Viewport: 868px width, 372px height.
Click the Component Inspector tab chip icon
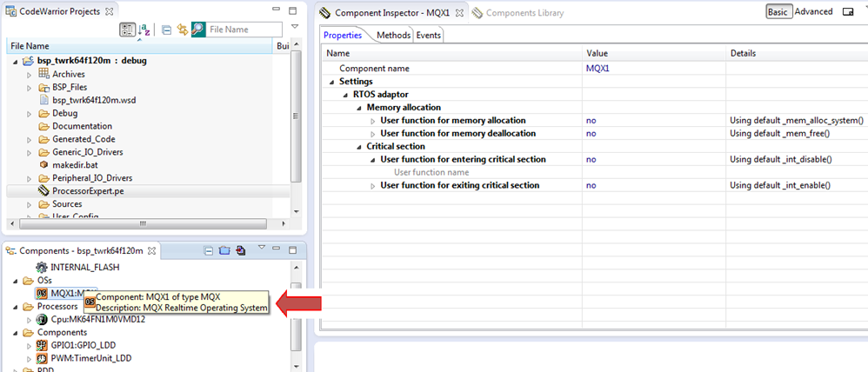click(x=325, y=12)
